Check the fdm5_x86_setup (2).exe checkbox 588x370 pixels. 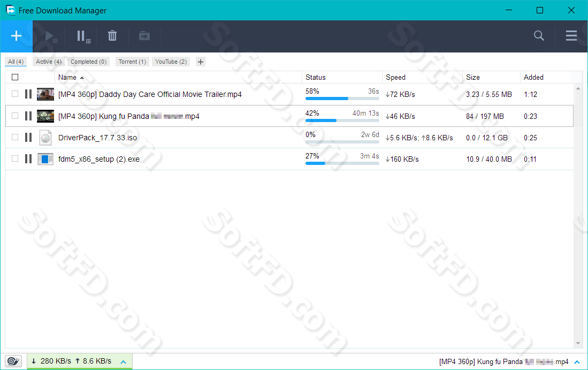pyautogui.click(x=15, y=158)
